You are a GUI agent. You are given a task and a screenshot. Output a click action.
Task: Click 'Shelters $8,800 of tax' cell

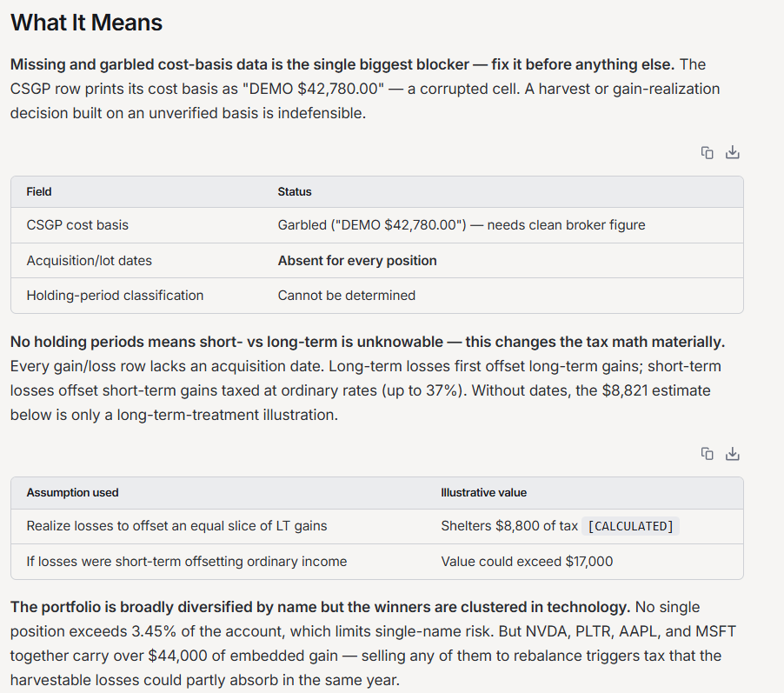pyautogui.click(x=509, y=526)
